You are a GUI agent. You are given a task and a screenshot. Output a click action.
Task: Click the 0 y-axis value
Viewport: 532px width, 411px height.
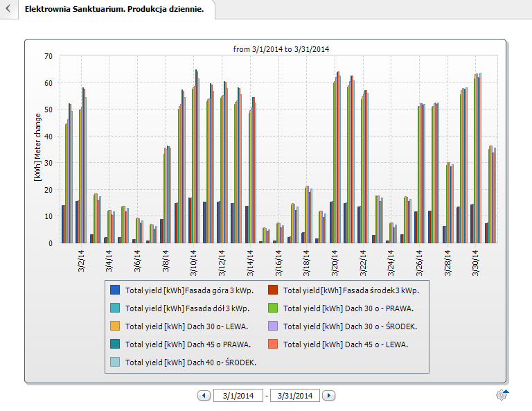pos(51,243)
